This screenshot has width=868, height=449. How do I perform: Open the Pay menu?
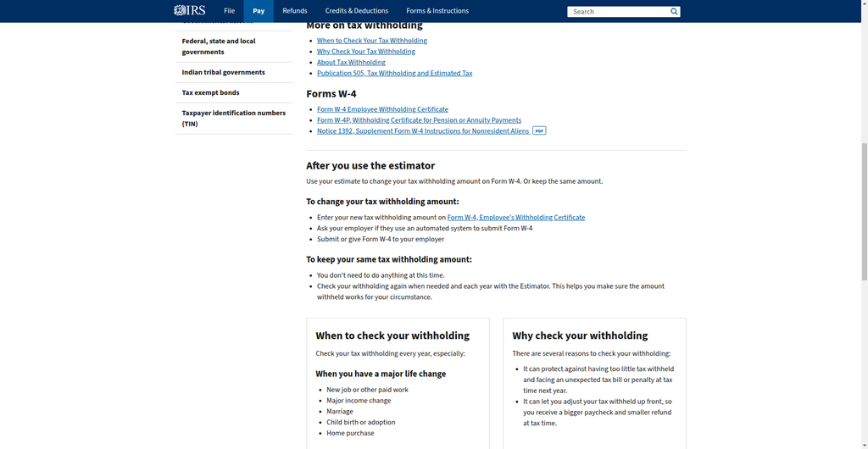259,11
